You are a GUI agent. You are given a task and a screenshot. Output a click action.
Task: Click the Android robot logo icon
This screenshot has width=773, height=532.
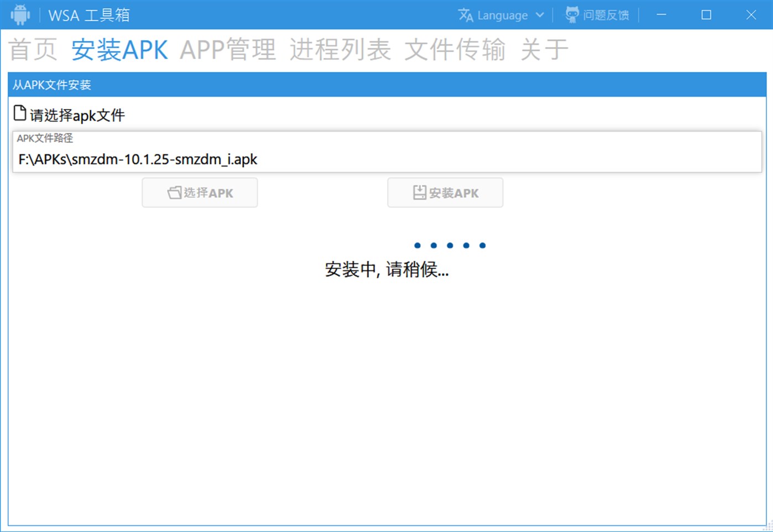(20, 15)
